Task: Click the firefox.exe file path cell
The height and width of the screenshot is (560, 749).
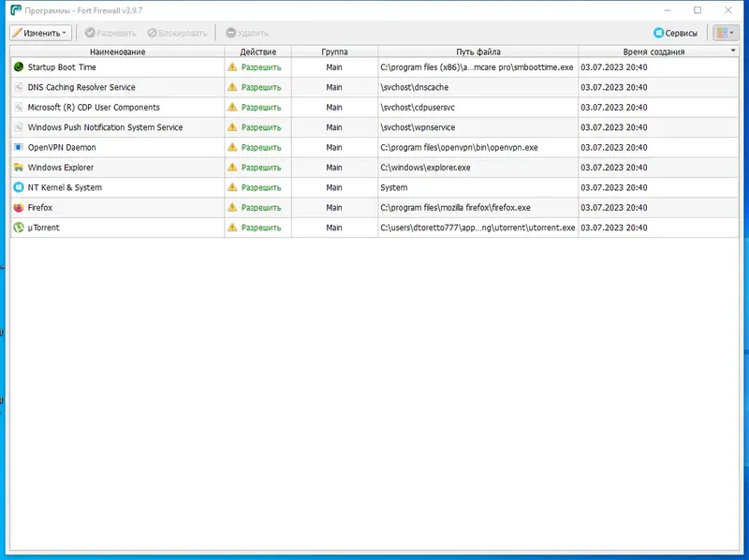Action: [477, 208]
